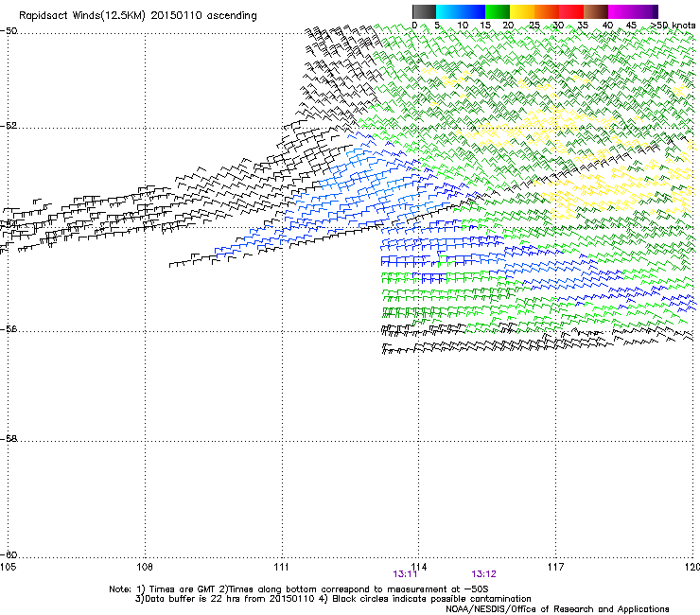Click the '-50' latitude axis label

[x=9, y=31]
